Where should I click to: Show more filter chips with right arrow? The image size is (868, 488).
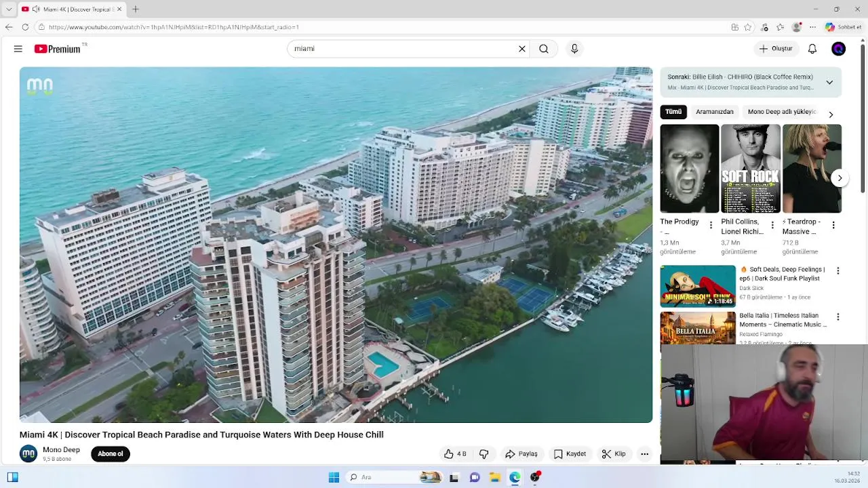tap(831, 115)
